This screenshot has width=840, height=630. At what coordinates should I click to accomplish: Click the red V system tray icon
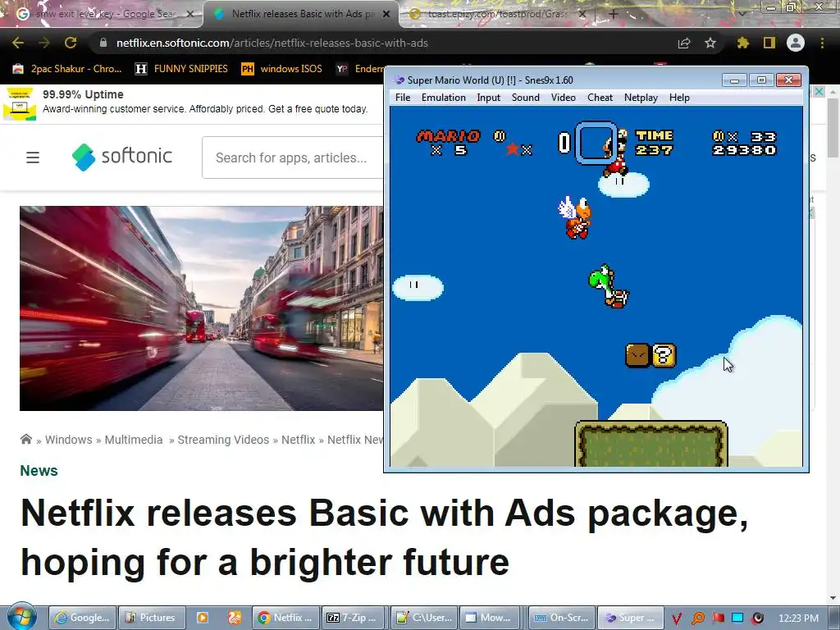[677, 619]
